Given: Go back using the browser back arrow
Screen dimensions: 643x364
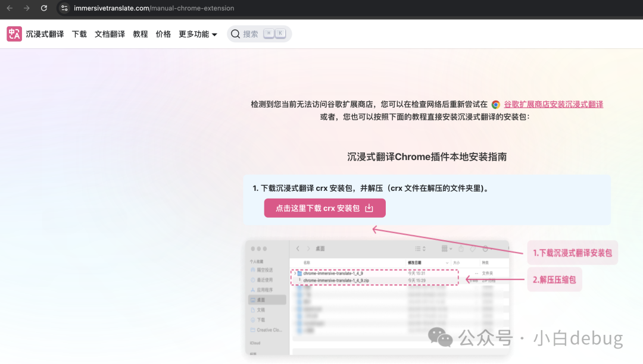Looking at the screenshot, I should click(10, 8).
